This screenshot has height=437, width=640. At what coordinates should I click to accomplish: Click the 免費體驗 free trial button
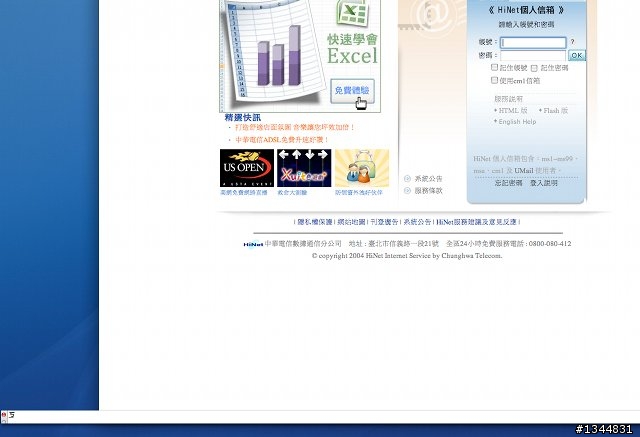click(352, 91)
